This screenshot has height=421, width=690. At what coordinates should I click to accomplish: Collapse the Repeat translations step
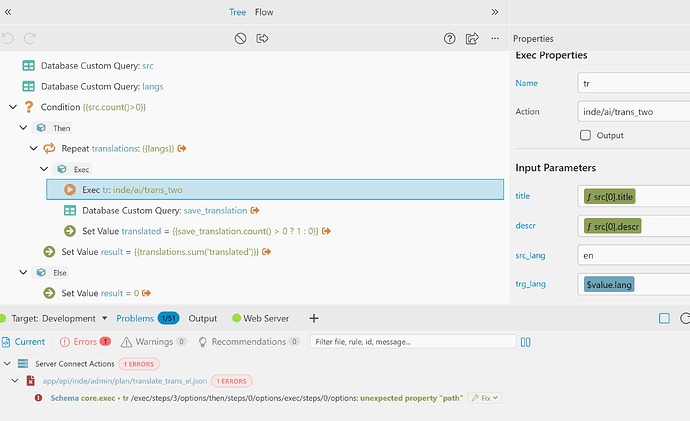33,148
